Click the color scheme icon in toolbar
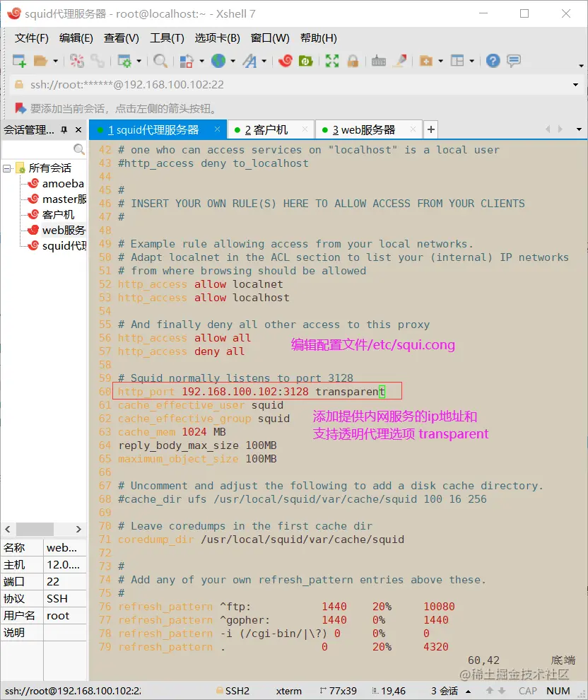The width and height of the screenshot is (588, 700). point(187,61)
